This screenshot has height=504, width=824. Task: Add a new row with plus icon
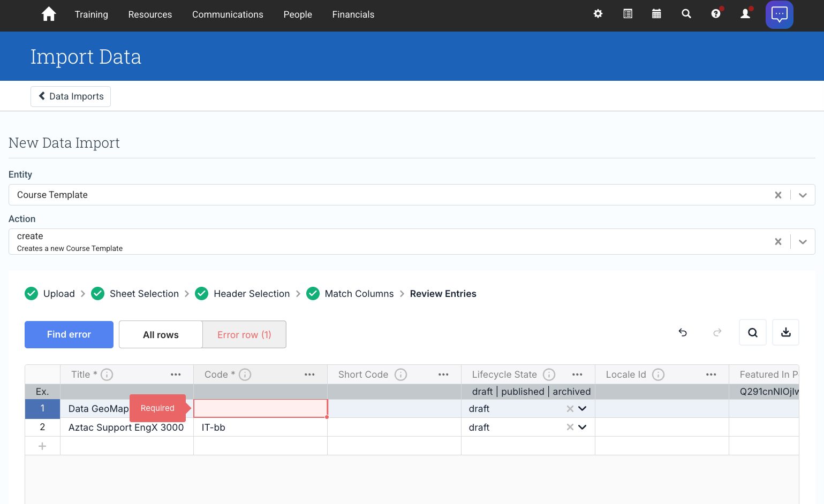click(x=42, y=446)
